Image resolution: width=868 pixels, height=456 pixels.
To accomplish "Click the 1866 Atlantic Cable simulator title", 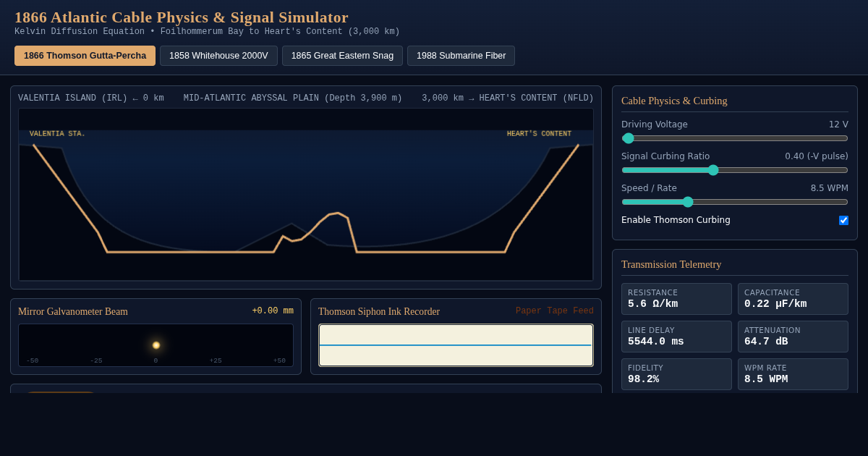I will tap(182, 17).
